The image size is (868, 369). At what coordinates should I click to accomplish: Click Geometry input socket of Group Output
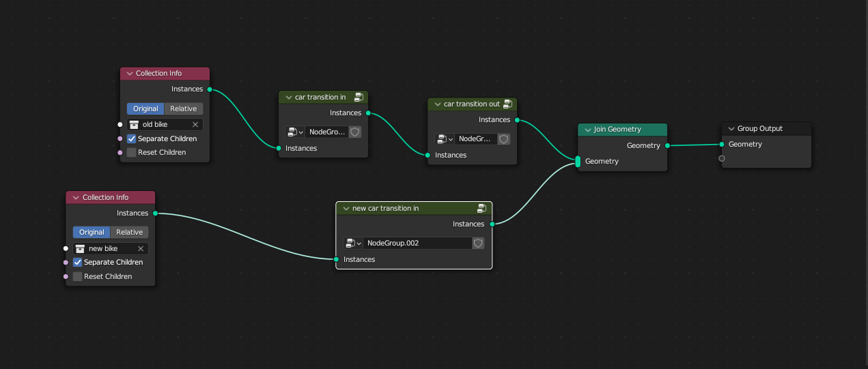[722, 144]
